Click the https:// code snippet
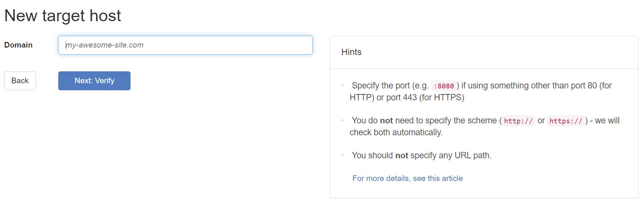Screen dimensions: 644x217 click(x=566, y=121)
